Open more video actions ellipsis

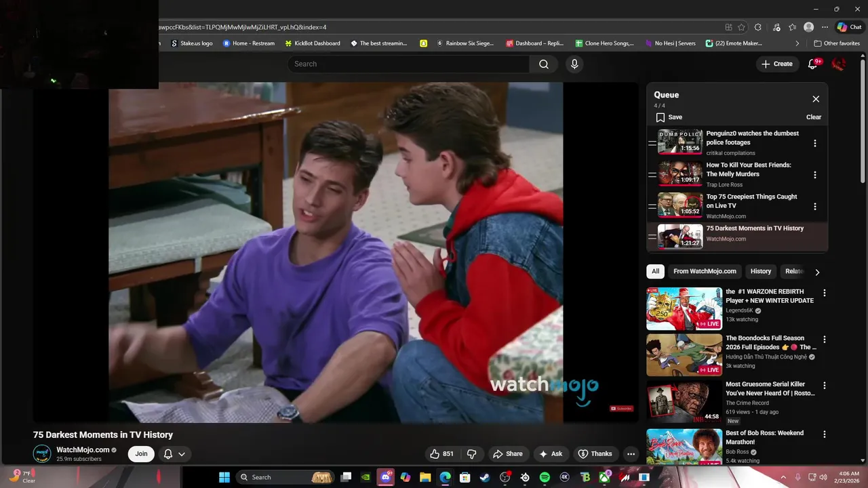[631, 454]
